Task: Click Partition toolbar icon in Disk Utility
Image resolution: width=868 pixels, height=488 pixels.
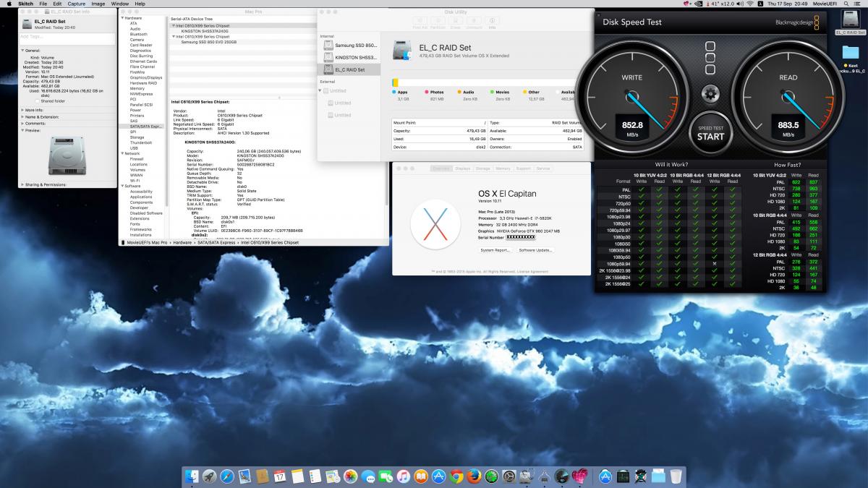Action: (438, 23)
